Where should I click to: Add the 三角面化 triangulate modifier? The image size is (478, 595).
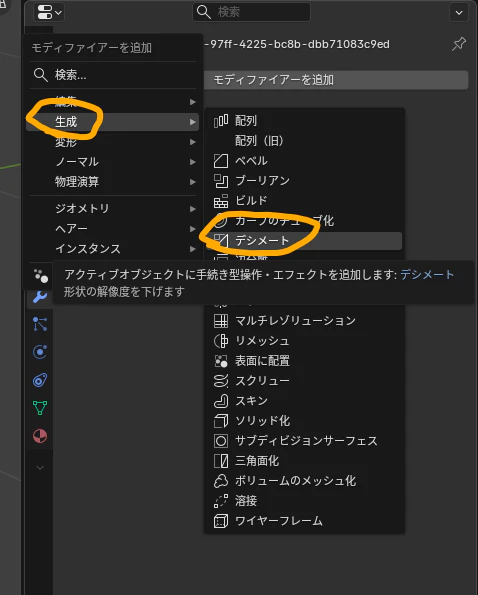click(304, 461)
